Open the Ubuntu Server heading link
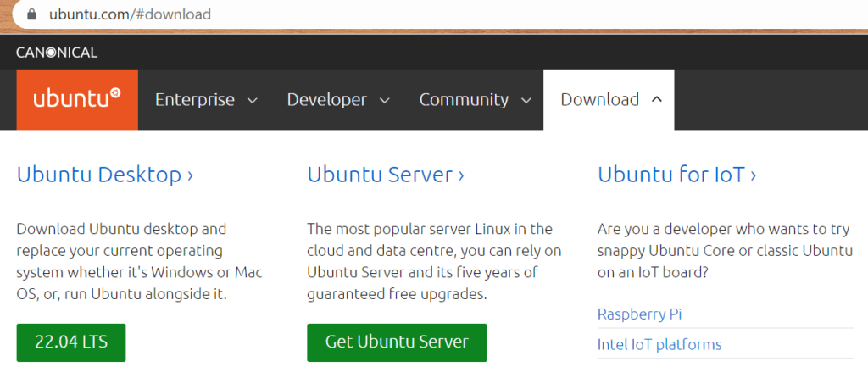Image resolution: width=868 pixels, height=367 pixels. [386, 175]
